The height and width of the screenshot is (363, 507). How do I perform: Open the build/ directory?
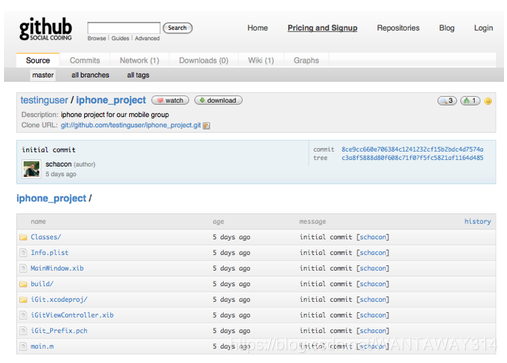[42, 284]
